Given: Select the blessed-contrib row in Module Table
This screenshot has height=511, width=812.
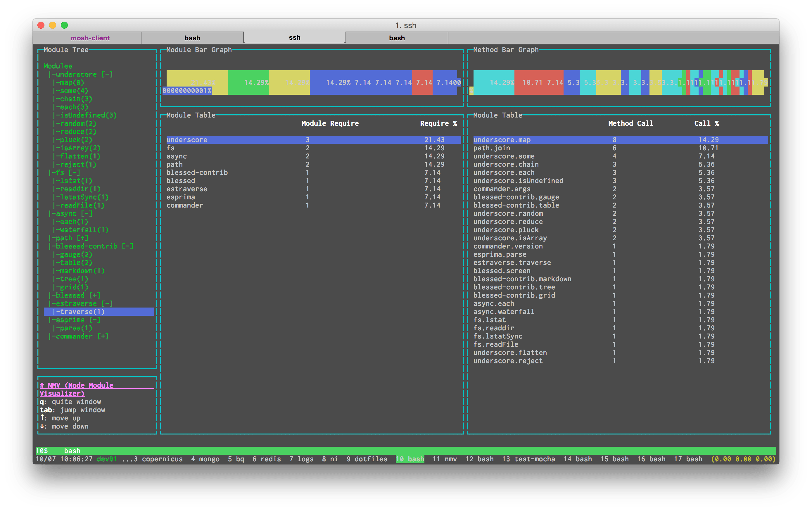Looking at the screenshot, I should pos(314,172).
